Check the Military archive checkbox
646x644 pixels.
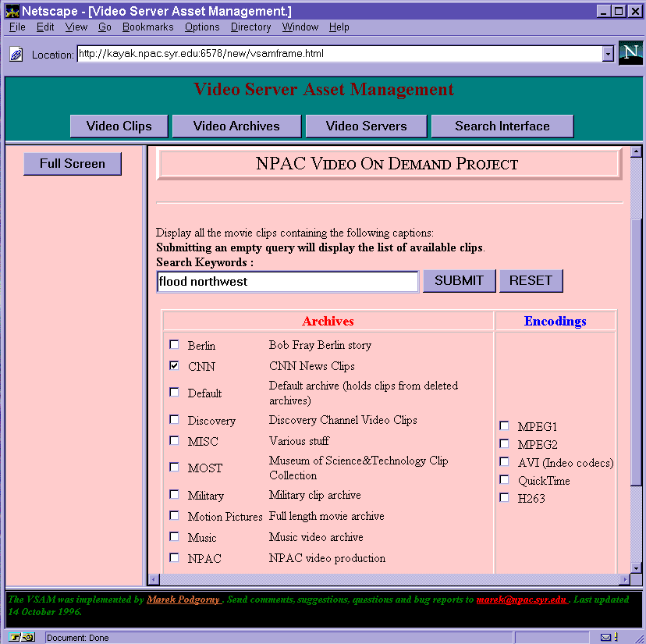(x=174, y=494)
